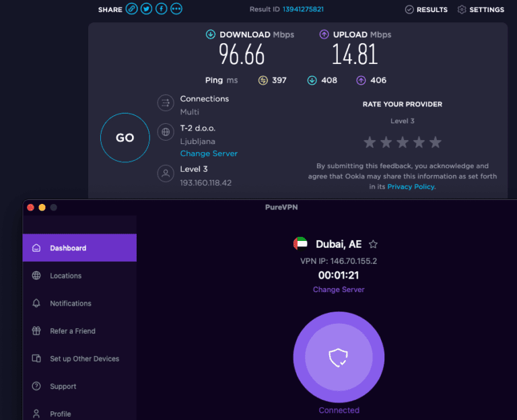517x420 pixels.
Task: Select the VPN IP 146.70.155.2 text
Action: tap(339, 261)
